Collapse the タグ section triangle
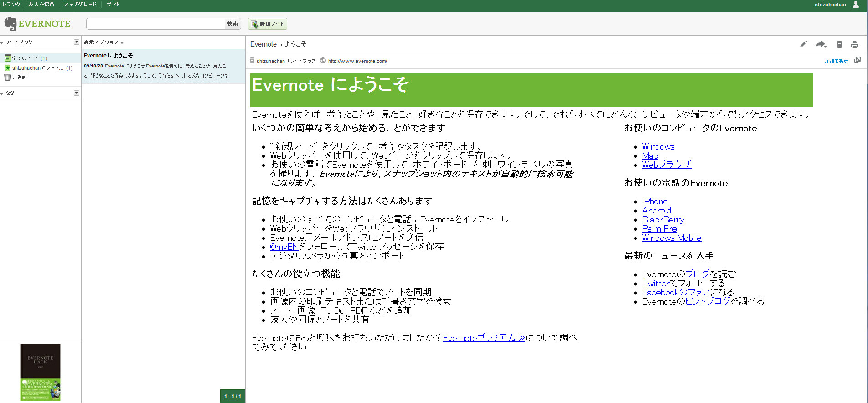This screenshot has height=403, width=868. pos(2,93)
